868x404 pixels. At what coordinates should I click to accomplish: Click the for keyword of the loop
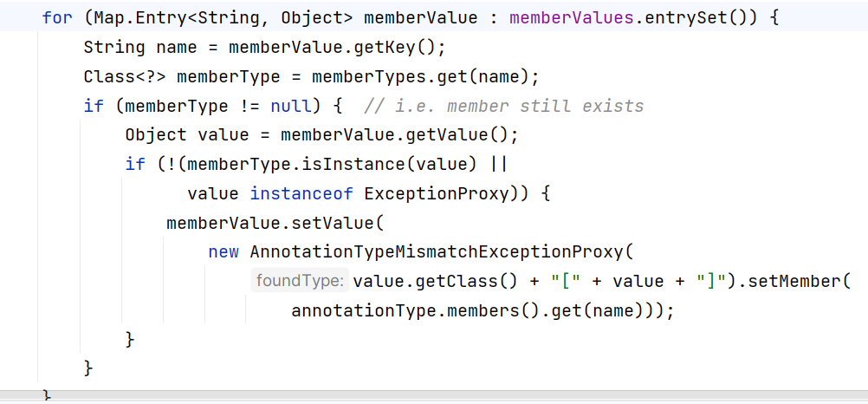click(57, 17)
